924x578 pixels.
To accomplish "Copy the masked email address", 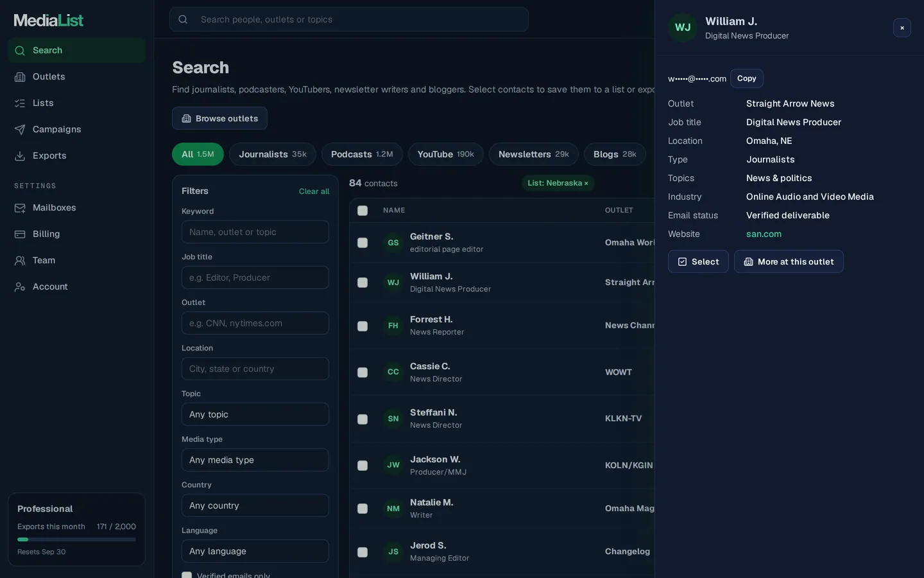I will [747, 78].
